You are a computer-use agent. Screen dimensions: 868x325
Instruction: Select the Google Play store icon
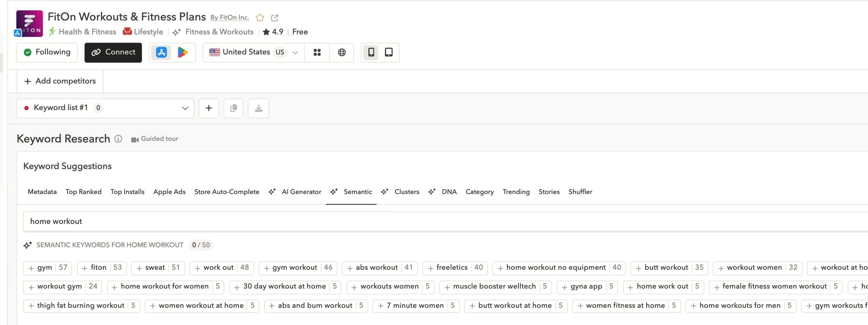182,52
